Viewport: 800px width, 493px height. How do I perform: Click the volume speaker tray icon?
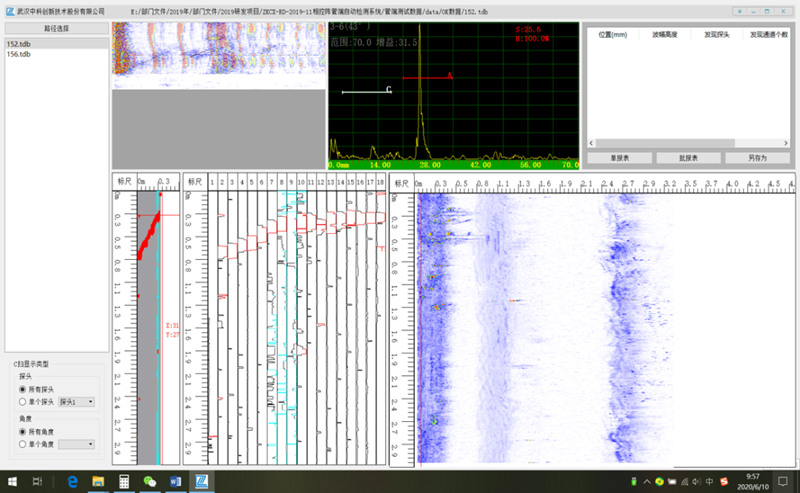click(x=697, y=482)
